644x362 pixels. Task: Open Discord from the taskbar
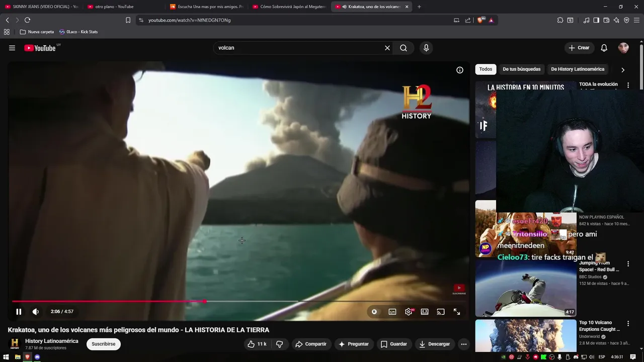pos(37,357)
